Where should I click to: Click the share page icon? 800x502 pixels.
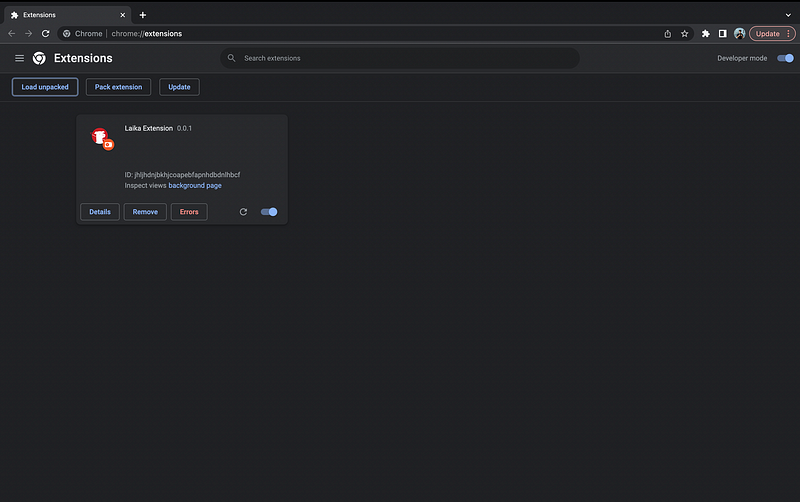point(668,33)
